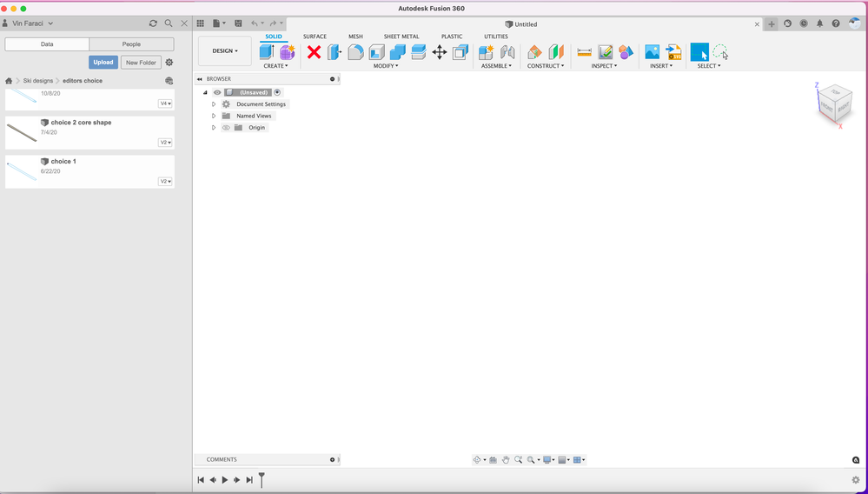The height and width of the screenshot is (494, 868).
Task: Open the CREATE dropdown menu
Action: point(275,66)
